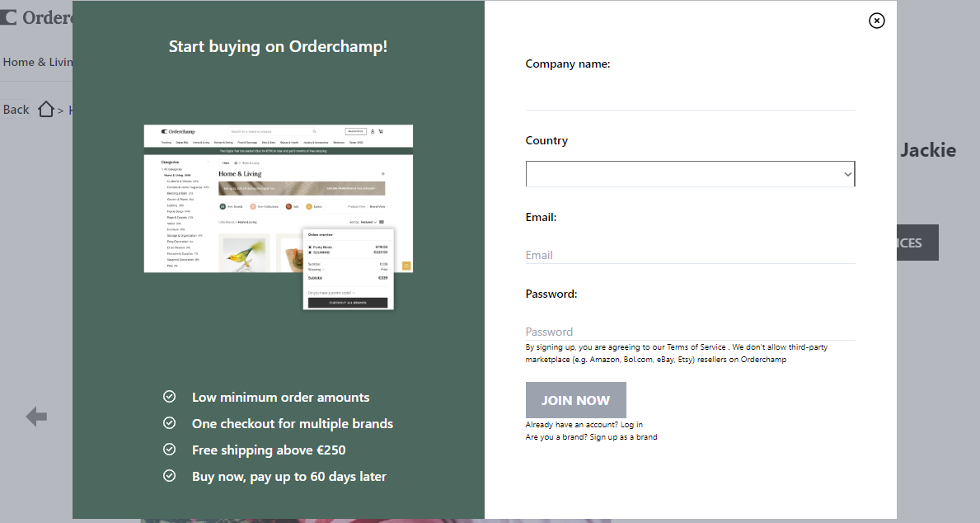Screen dimensions: 980x523
Task: Click the Password input field
Action: tap(690, 331)
